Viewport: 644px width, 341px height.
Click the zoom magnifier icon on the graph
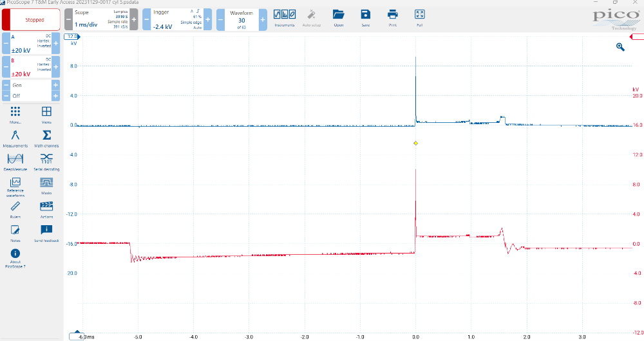pos(620,47)
